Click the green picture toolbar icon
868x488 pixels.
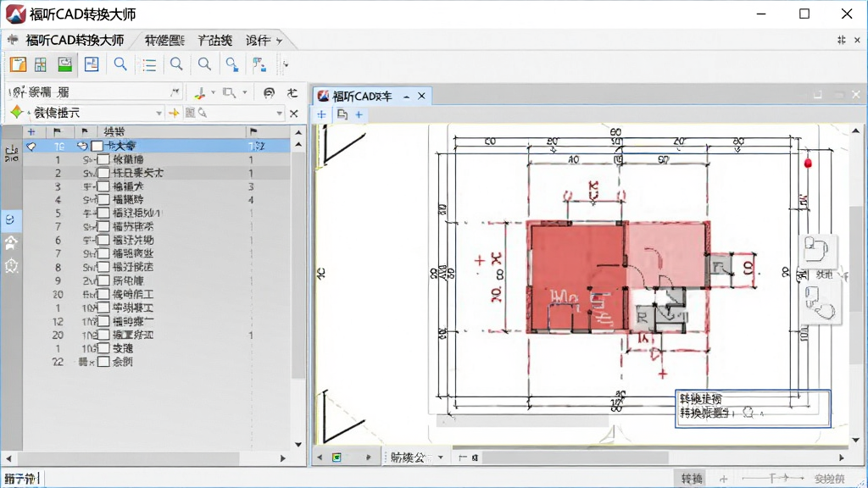click(x=64, y=64)
